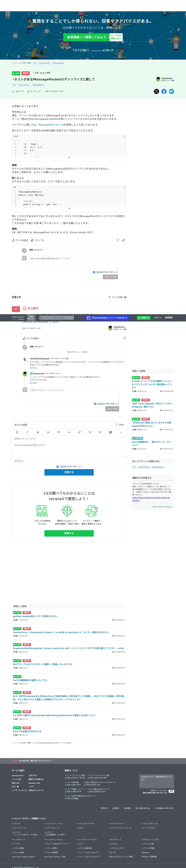Open 過去のお知らせを見る link
The image size is (186, 868).
tap(162, 507)
